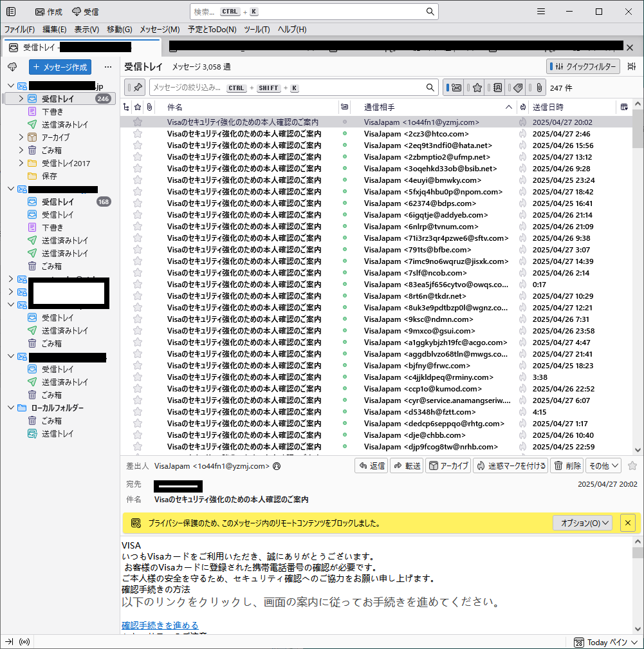Focus the global 検索 search box
Screen dimensions: 644x649
click(x=314, y=12)
